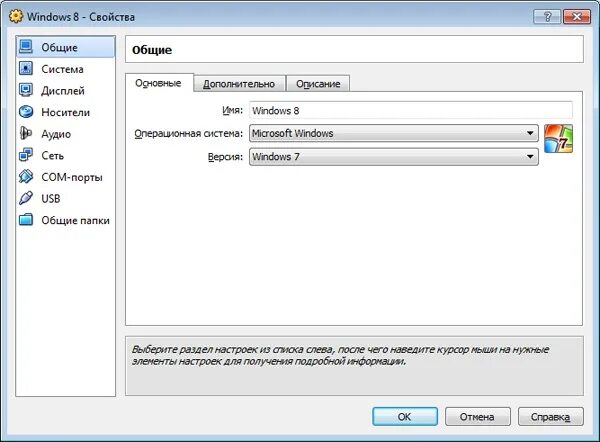Open the Описание tab
The height and width of the screenshot is (442, 600).
click(x=318, y=84)
